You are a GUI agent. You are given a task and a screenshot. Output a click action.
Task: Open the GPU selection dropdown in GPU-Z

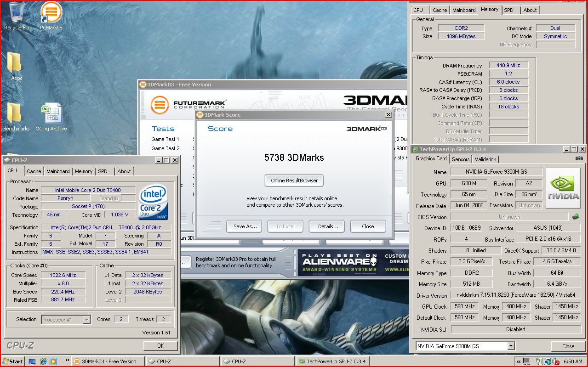(x=511, y=346)
